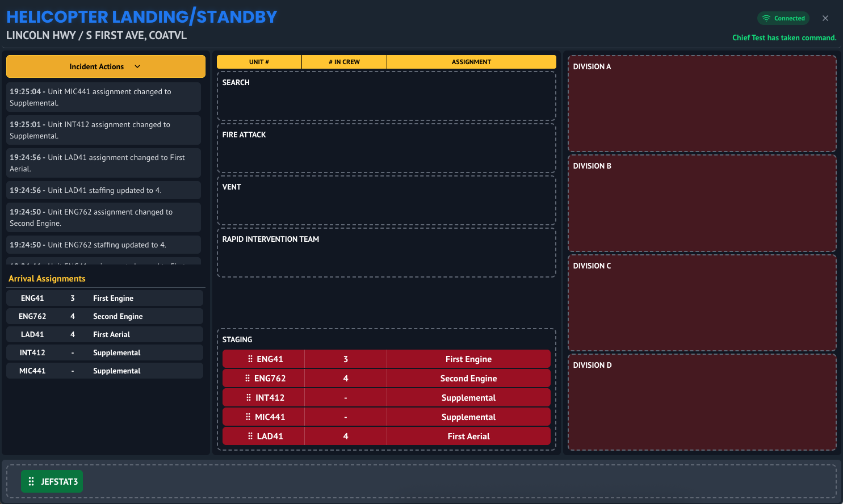The height and width of the screenshot is (504, 843).
Task: Click ENG762 crew count 4 in staging
Action: pos(346,378)
